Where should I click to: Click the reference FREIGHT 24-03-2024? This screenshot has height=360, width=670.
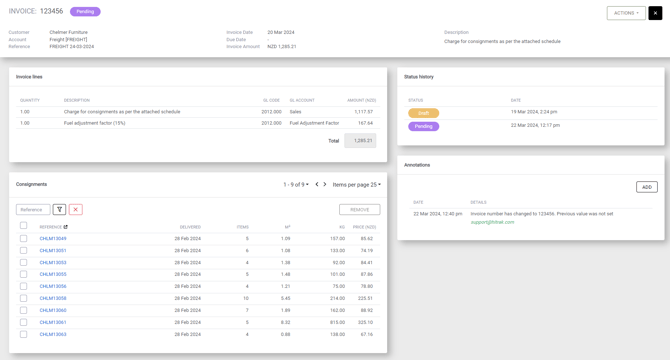pyautogui.click(x=71, y=46)
